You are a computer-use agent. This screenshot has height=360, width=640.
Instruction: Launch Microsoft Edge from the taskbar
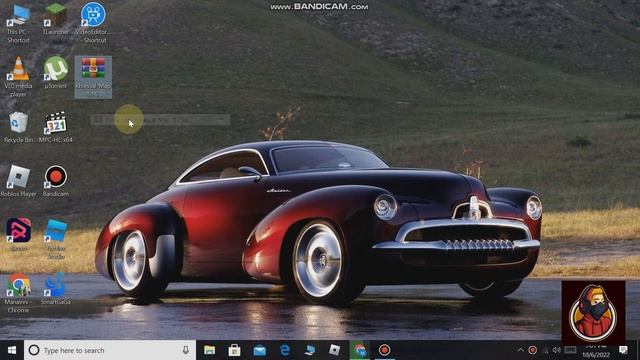pos(284,350)
